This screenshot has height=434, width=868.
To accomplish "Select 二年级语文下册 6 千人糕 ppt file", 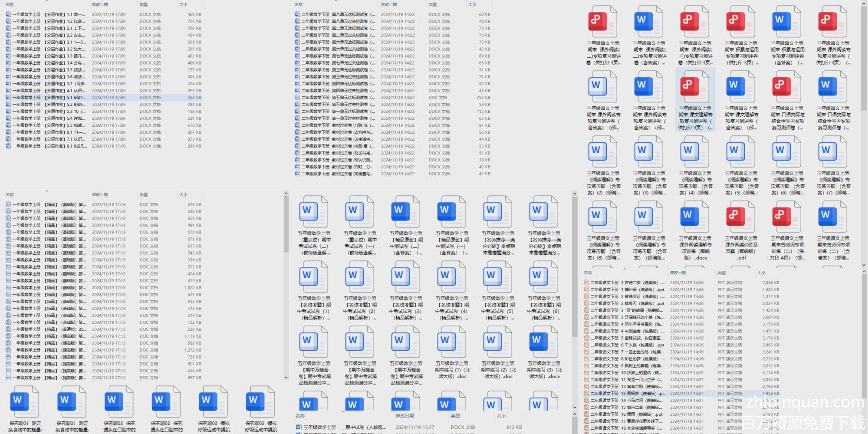I will point(625,345).
